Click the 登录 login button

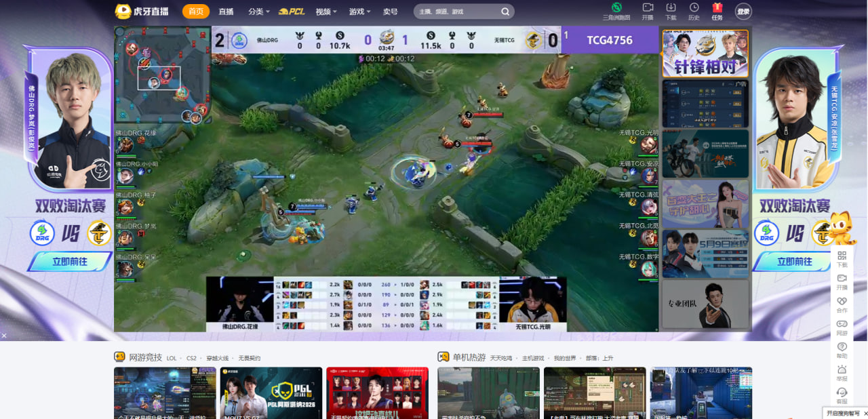744,12
